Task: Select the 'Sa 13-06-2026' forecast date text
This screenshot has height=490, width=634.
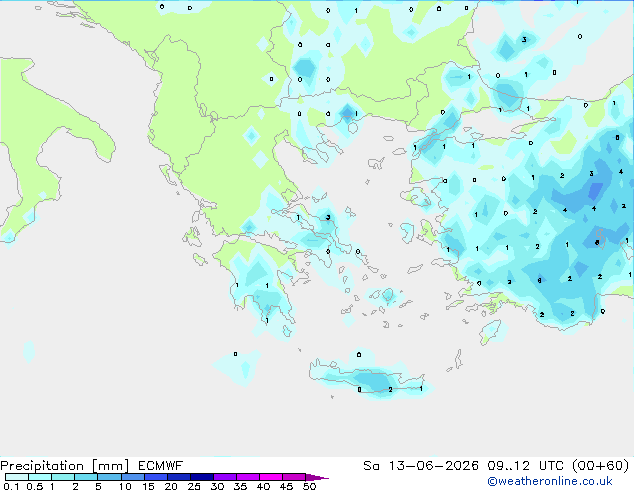Action: (421, 466)
